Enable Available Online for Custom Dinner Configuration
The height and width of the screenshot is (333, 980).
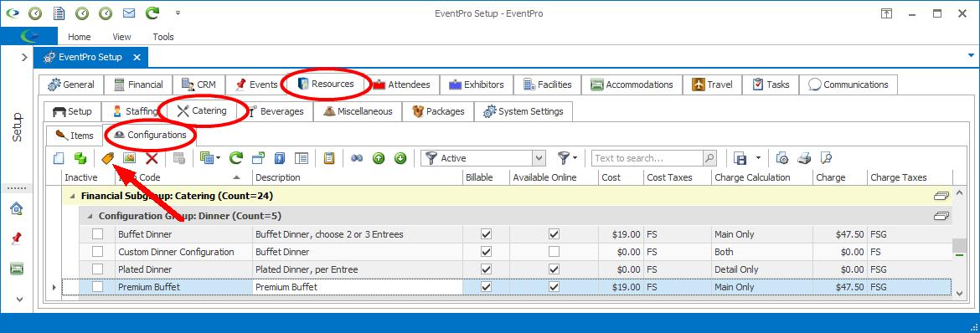click(554, 252)
